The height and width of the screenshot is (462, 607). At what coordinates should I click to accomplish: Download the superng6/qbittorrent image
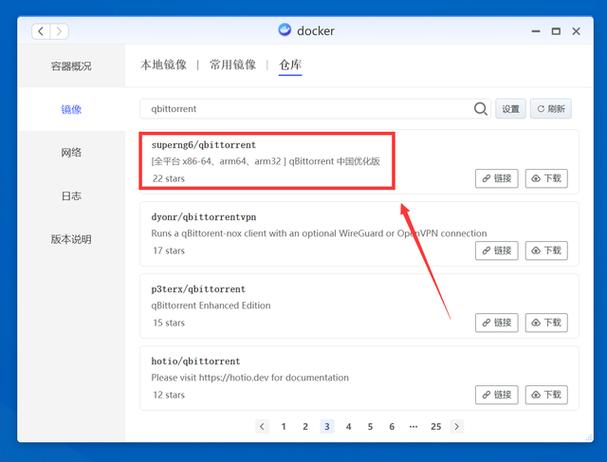point(547,178)
